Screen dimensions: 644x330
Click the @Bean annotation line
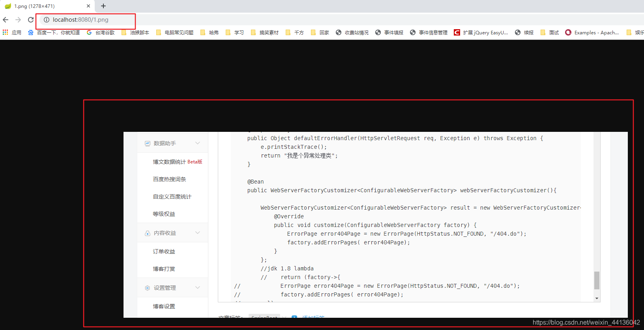pyautogui.click(x=255, y=182)
